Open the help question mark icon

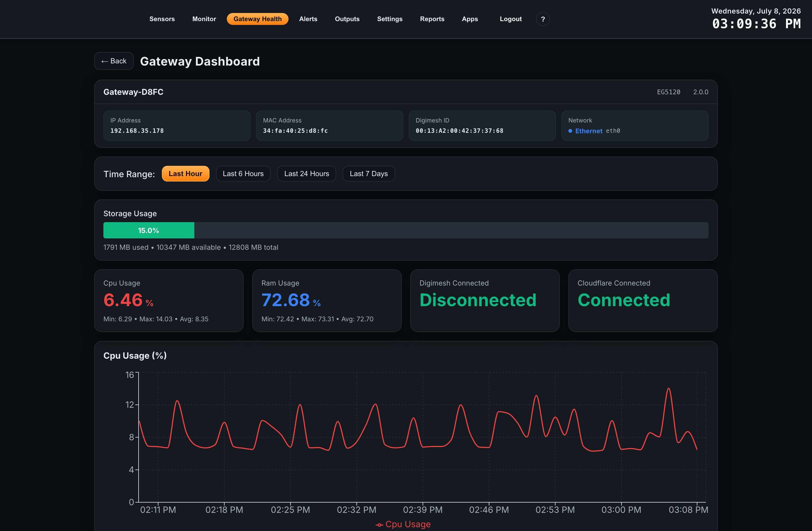click(542, 19)
